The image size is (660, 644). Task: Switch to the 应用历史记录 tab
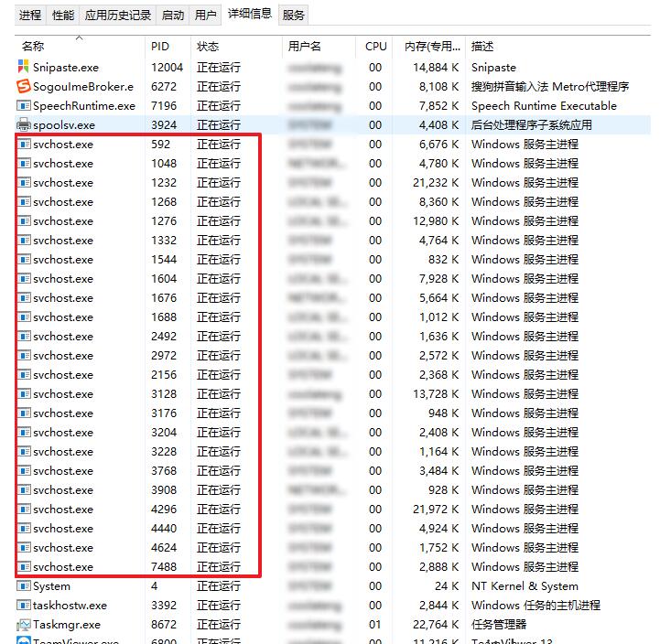[118, 15]
